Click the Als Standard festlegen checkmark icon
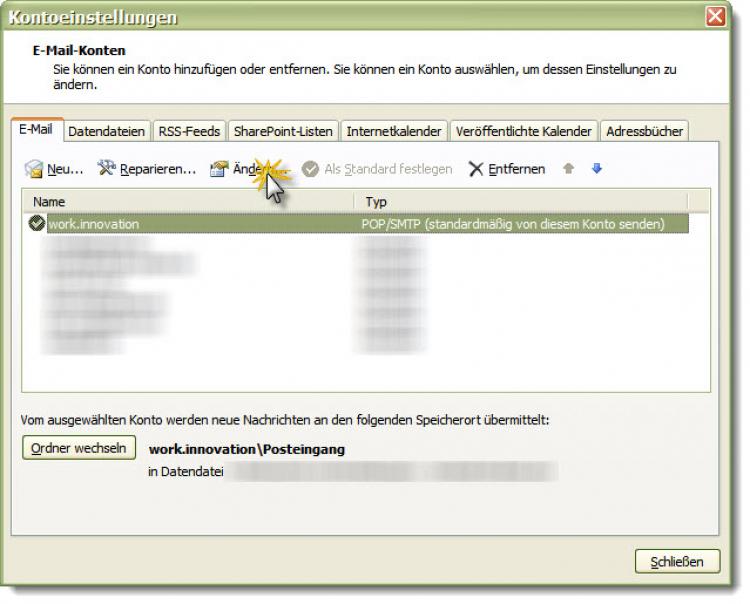Screen dimensions: 750x604 pyautogui.click(x=310, y=169)
